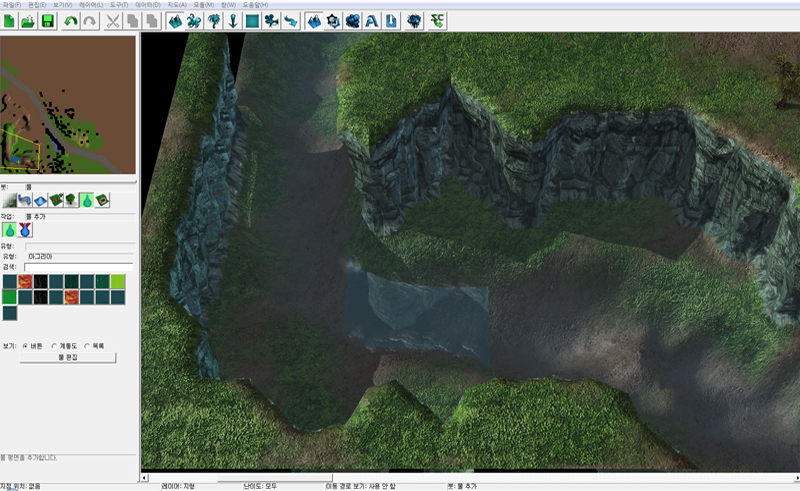The width and height of the screenshot is (800, 491).
Task: Save the map with the floppy icon
Action: coord(48,21)
